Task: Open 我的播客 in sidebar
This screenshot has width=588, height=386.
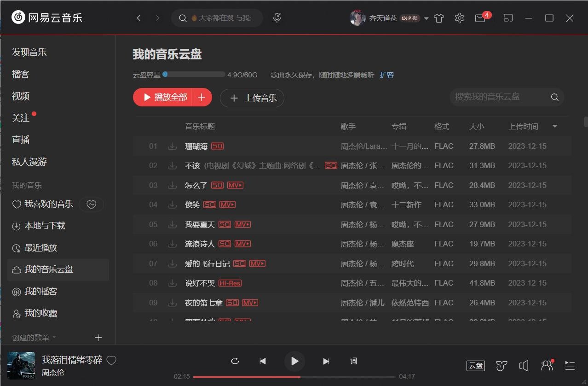Action: pos(40,291)
